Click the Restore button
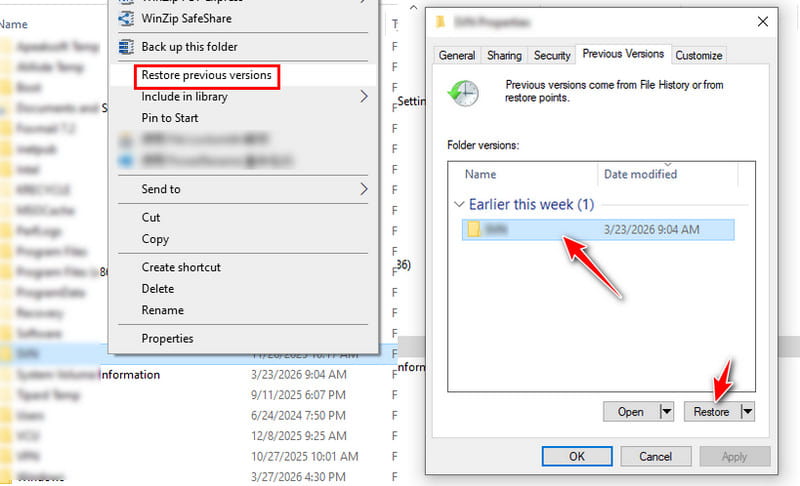The height and width of the screenshot is (486, 800). coord(711,412)
